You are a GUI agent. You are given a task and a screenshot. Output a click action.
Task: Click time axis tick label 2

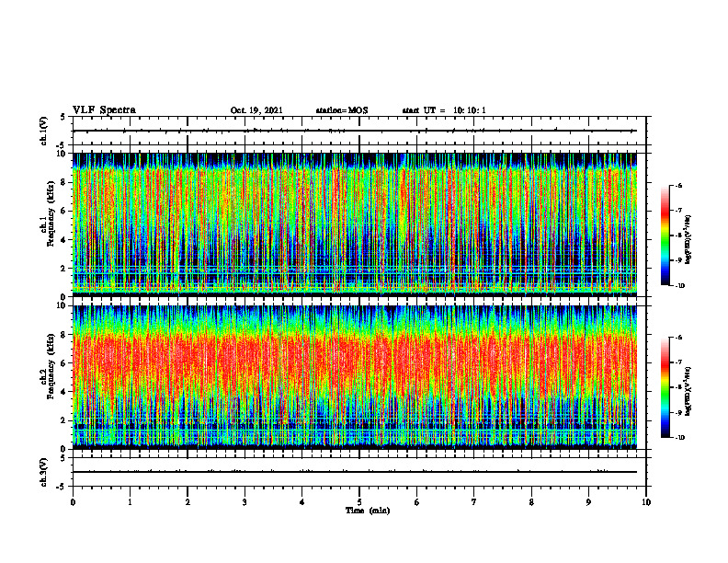pos(188,502)
